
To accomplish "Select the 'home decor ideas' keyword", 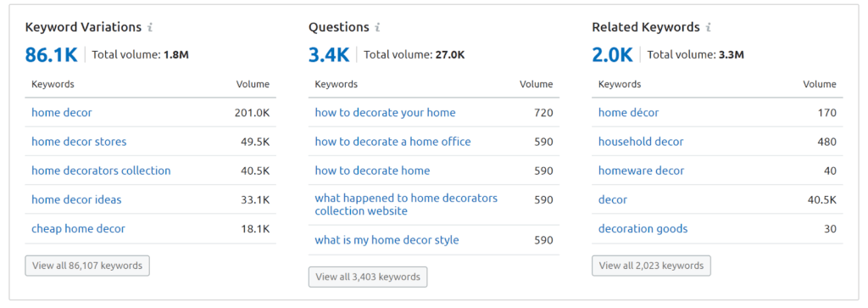I will (x=76, y=199).
